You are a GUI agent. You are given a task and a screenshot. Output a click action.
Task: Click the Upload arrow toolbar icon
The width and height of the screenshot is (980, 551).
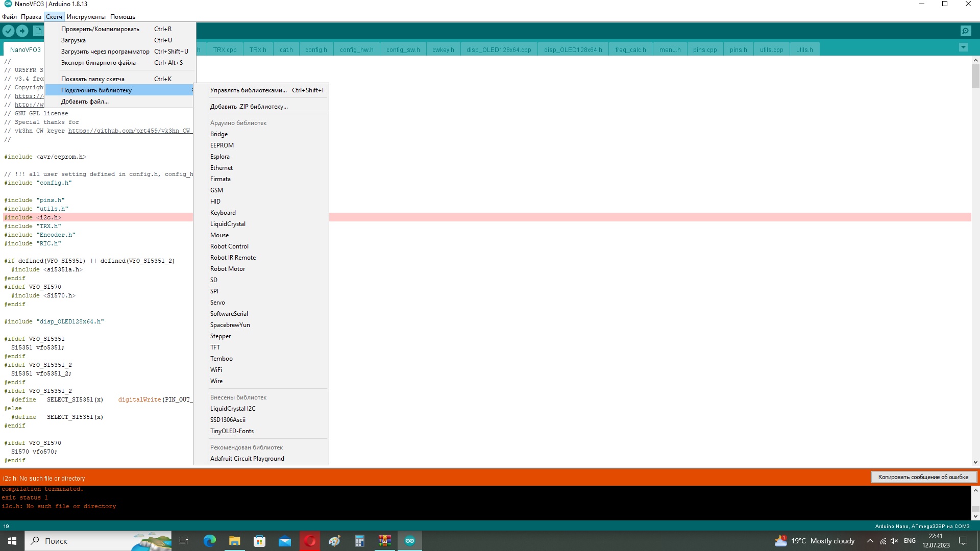coord(22,31)
